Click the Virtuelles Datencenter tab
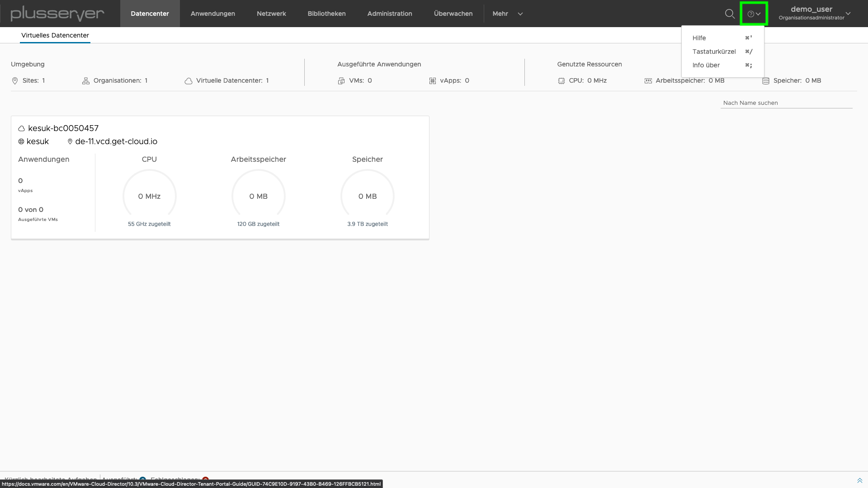 [x=55, y=35]
